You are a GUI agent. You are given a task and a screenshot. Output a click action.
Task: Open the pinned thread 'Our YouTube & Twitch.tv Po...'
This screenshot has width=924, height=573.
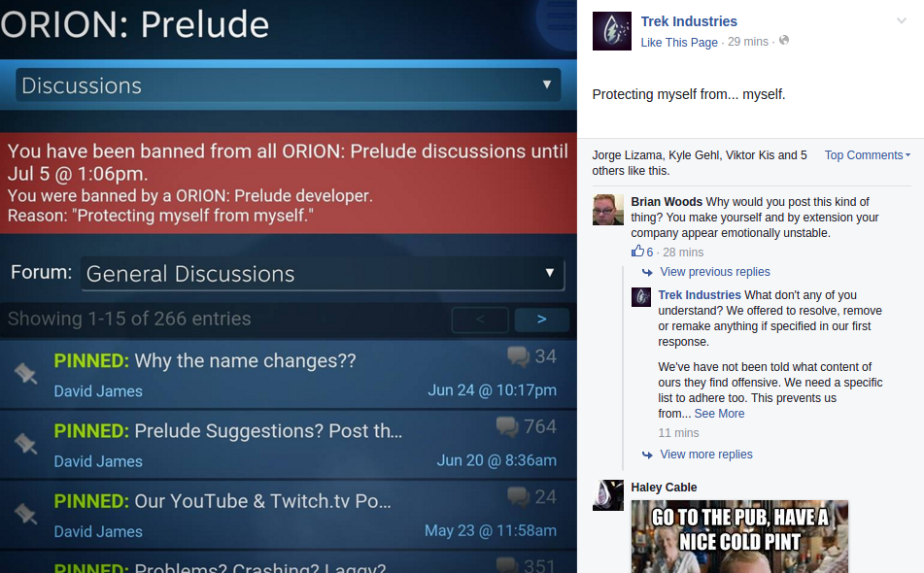[x=222, y=500]
